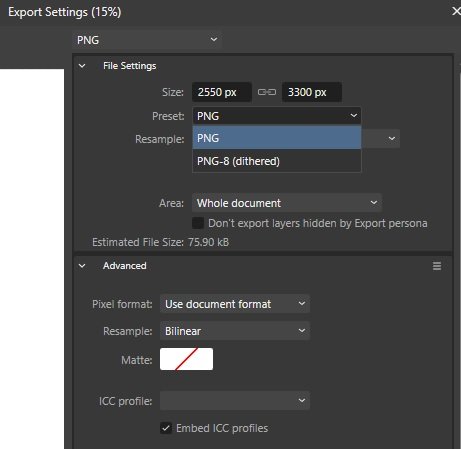Screen dimensions: 461x449
Task: Open the Advanced panel hamburger menu
Action: tap(437, 266)
